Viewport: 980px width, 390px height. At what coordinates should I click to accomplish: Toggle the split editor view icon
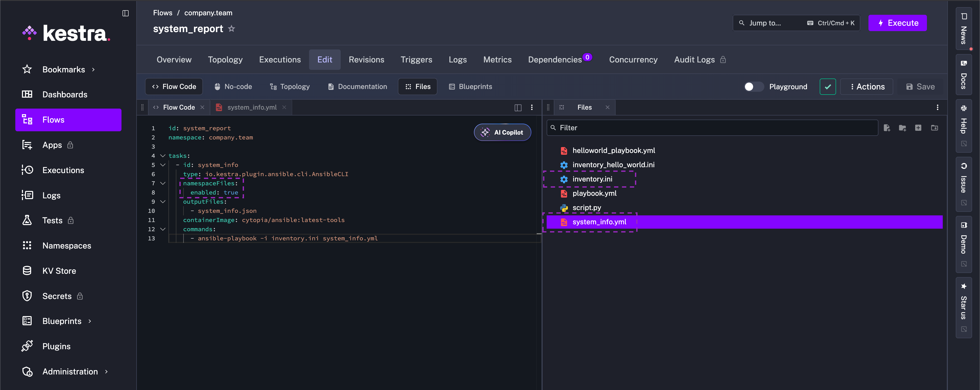tap(518, 108)
